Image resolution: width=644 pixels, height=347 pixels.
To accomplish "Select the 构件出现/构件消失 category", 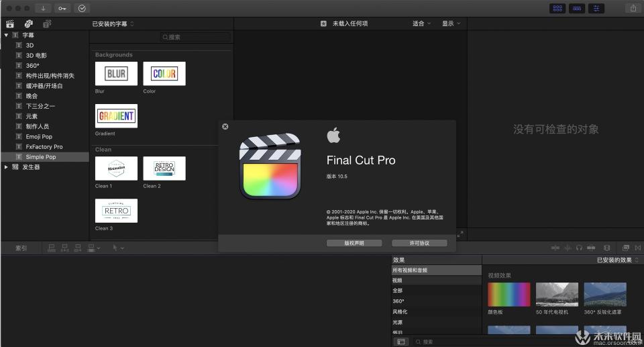I will point(45,76).
